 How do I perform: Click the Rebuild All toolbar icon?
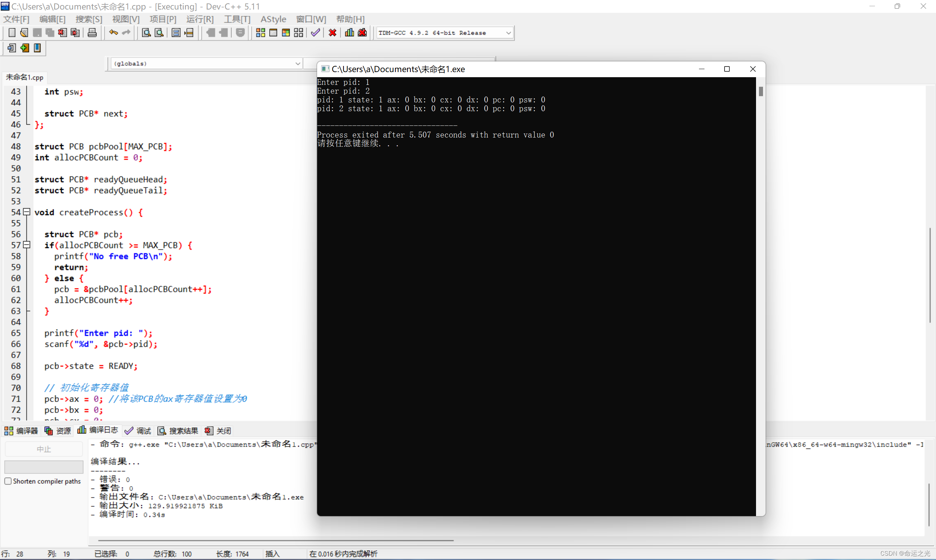tap(298, 33)
